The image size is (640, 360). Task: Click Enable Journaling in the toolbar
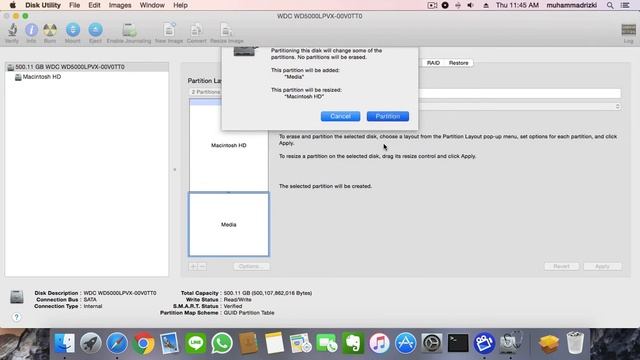[x=129, y=33]
